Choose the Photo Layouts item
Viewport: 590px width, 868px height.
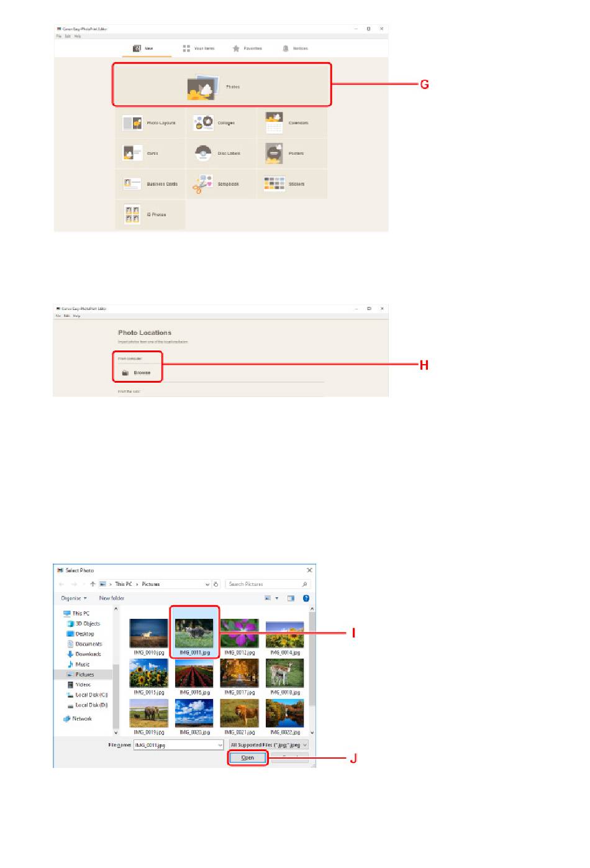pos(150,122)
